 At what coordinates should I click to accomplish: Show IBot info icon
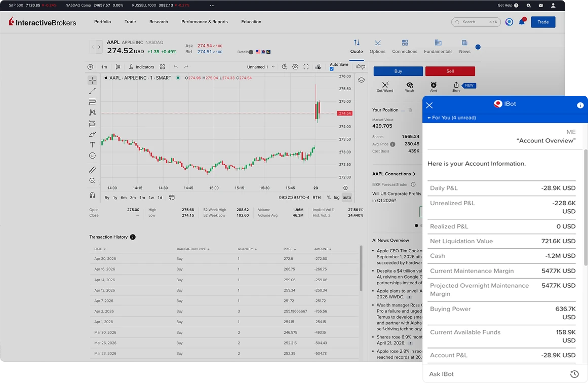[x=580, y=105]
